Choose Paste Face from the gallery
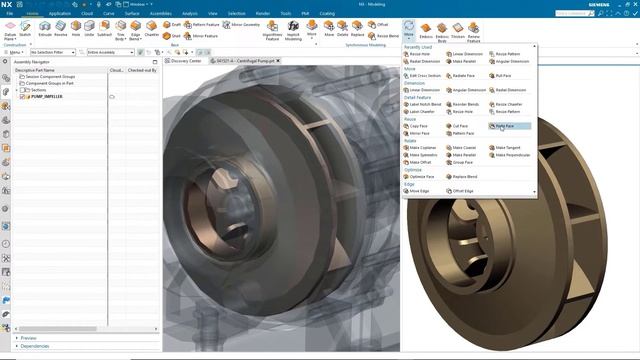The image size is (640, 360). (509, 126)
